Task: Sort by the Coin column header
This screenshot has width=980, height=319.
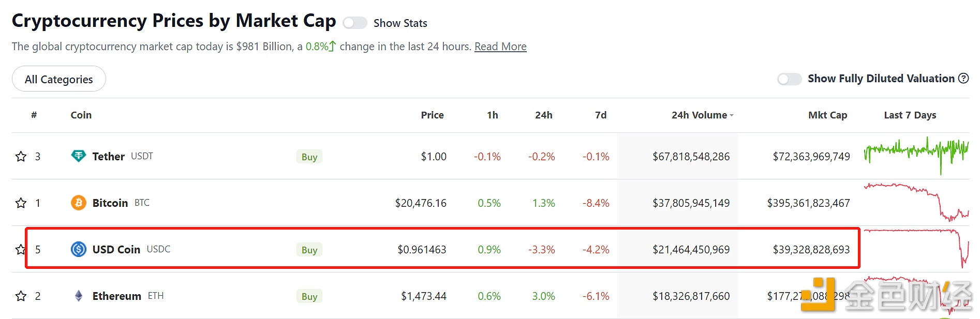Action: tap(81, 115)
